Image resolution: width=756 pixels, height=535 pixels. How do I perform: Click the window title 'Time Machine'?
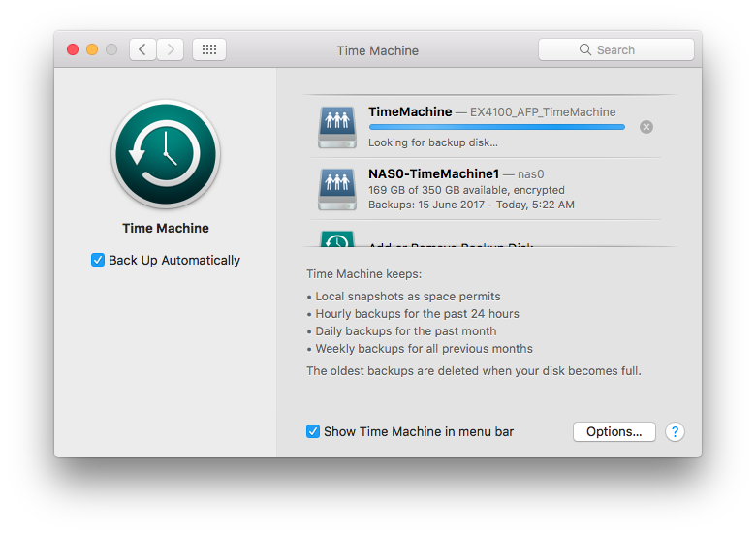pos(378,50)
